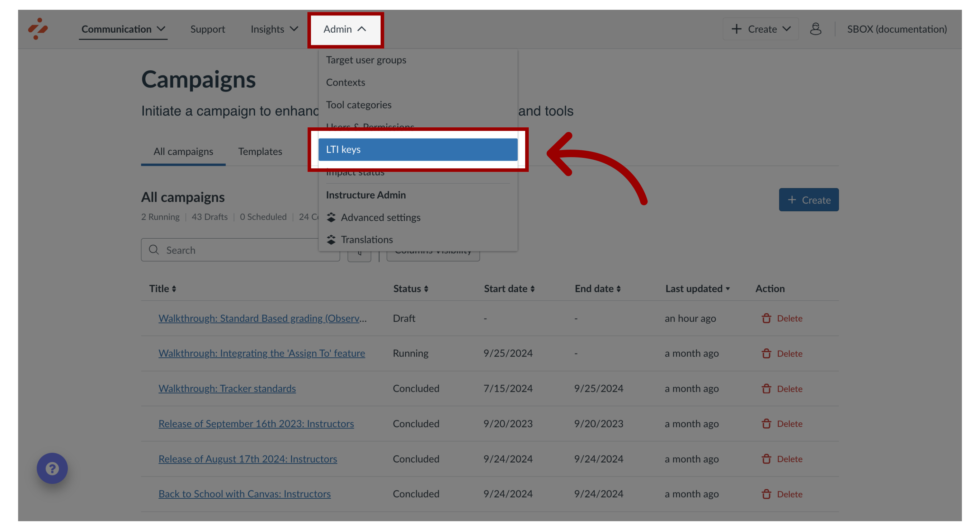This screenshot has height=531, width=980.
Task: Click trash icon for Release of August 17th 2024
Action: click(766, 459)
